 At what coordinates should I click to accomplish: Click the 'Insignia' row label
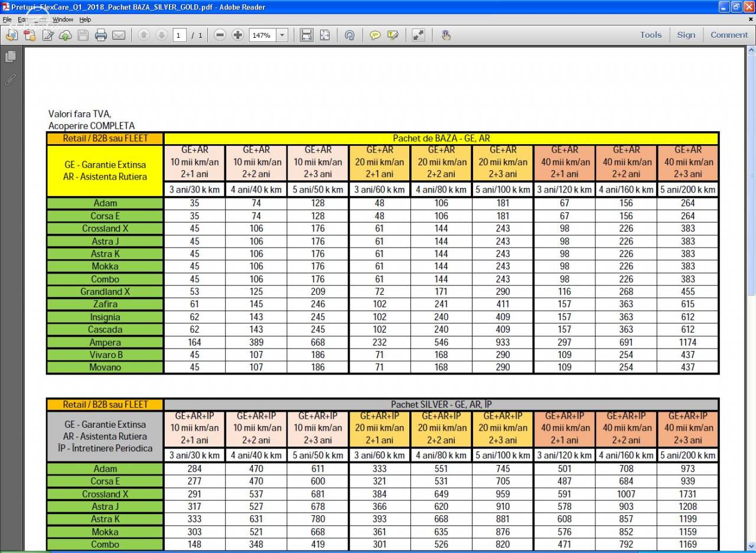105,317
